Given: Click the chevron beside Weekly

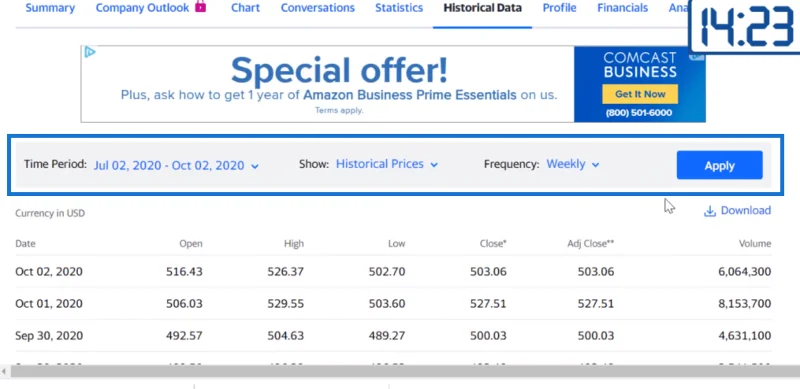Looking at the screenshot, I should coord(595,165).
